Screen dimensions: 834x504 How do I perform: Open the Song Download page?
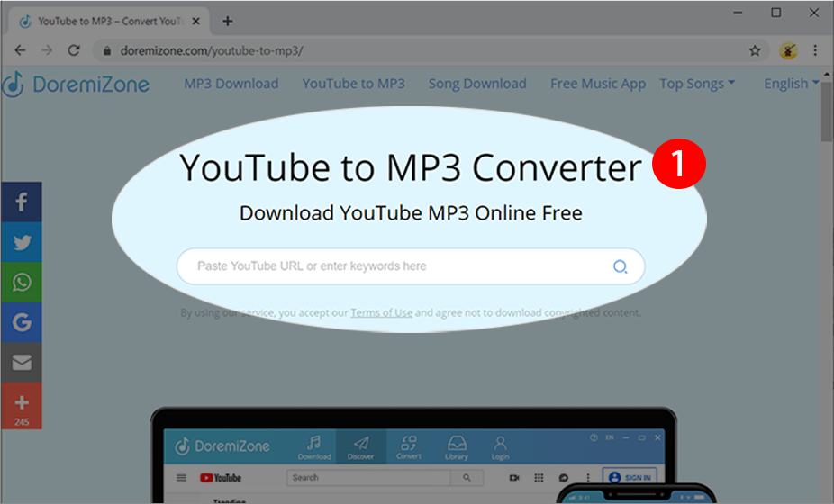point(477,84)
